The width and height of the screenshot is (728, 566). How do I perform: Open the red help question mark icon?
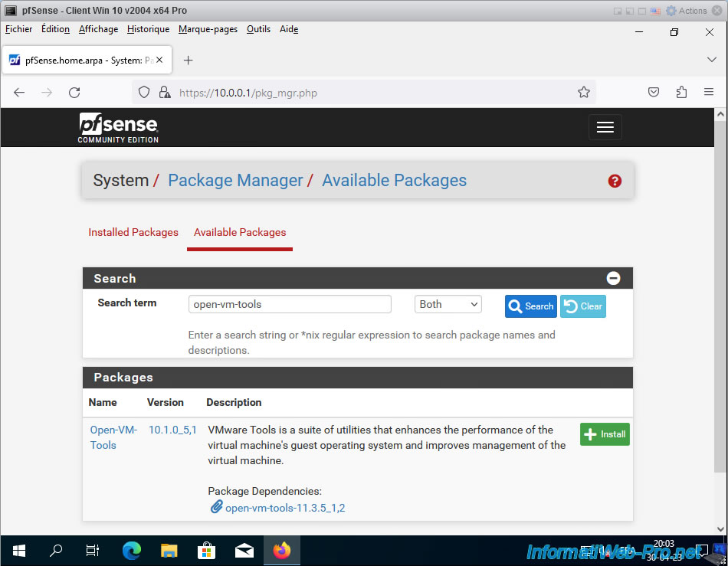point(615,181)
